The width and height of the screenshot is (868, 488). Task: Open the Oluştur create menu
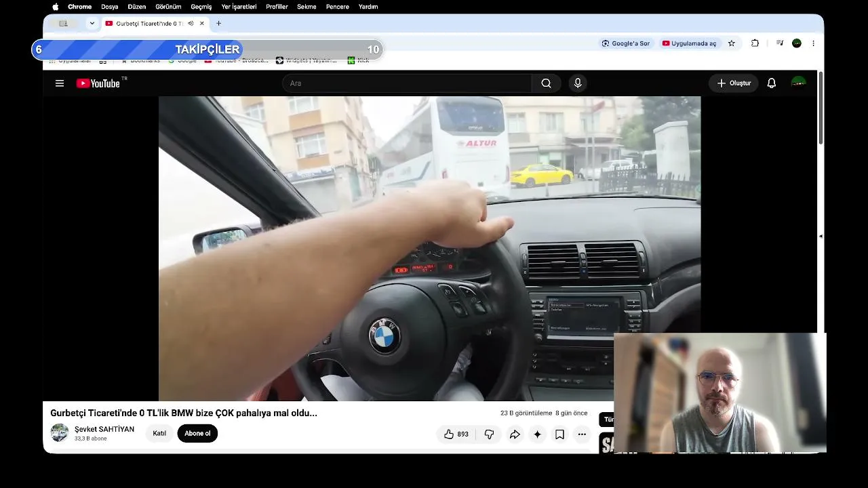click(734, 83)
